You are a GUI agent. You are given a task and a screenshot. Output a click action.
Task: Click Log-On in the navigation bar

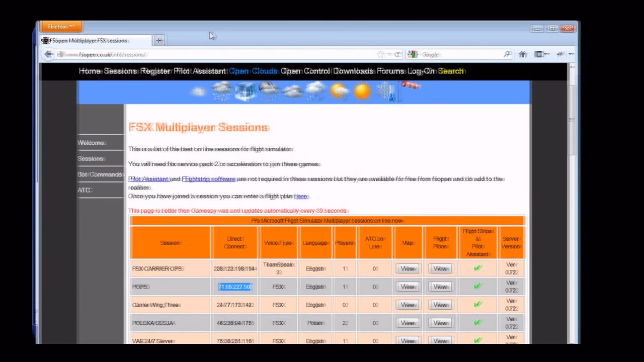coord(421,71)
